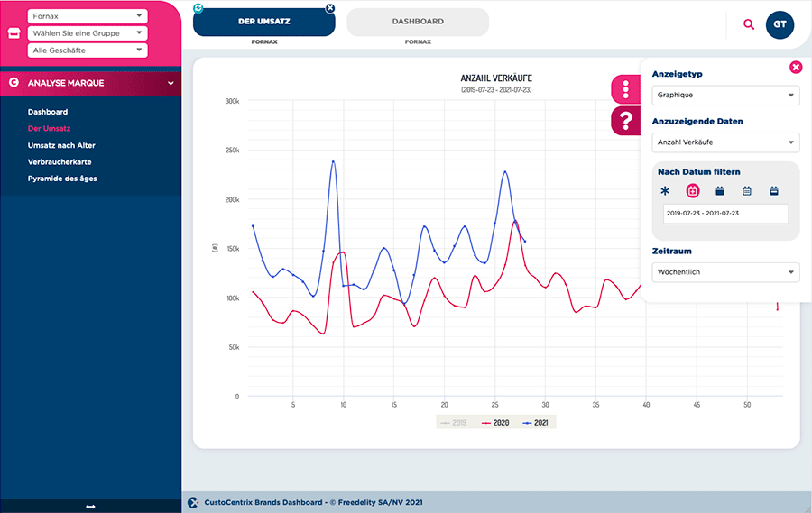Open the GT user avatar menu
Image resolution: width=812 pixels, height=513 pixels.
coord(780,24)
